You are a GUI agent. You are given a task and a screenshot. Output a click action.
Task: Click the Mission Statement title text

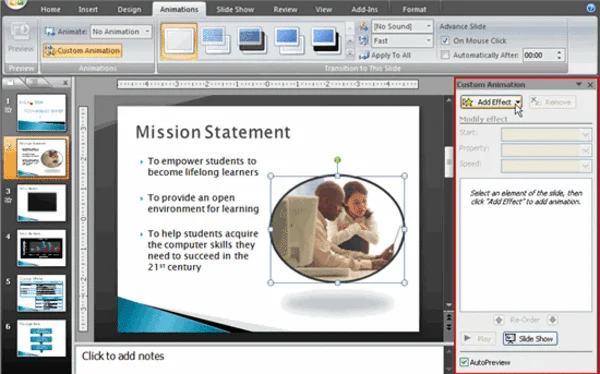[x=213, y=132]
